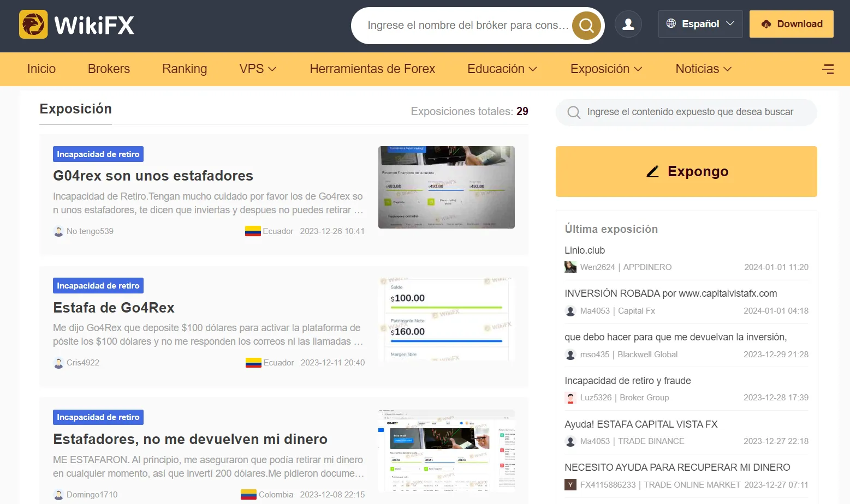The image size is (850, 504).
Task: Expand the Educación menu
Action: (x=502, y=69)
